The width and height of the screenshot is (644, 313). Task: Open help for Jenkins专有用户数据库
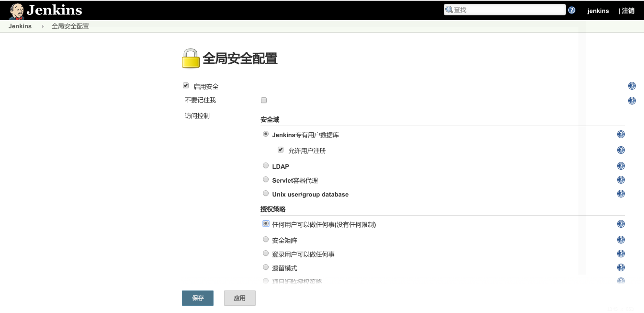point(621,135)
